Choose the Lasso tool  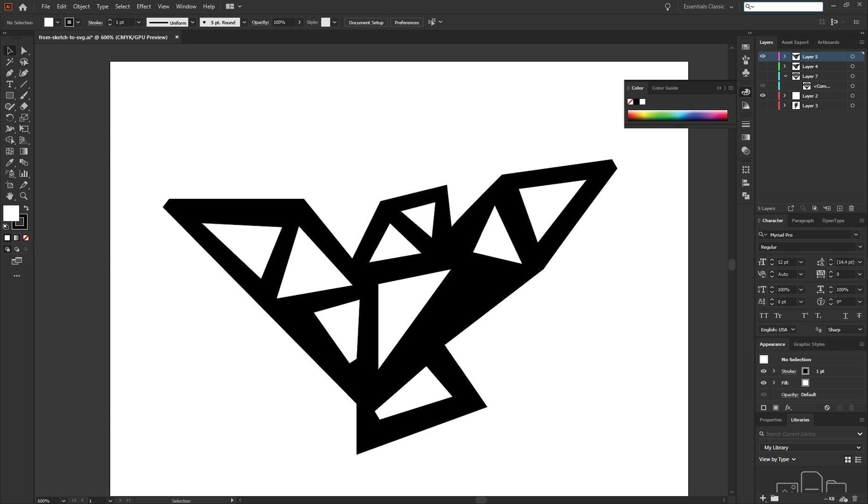[24, 62]
